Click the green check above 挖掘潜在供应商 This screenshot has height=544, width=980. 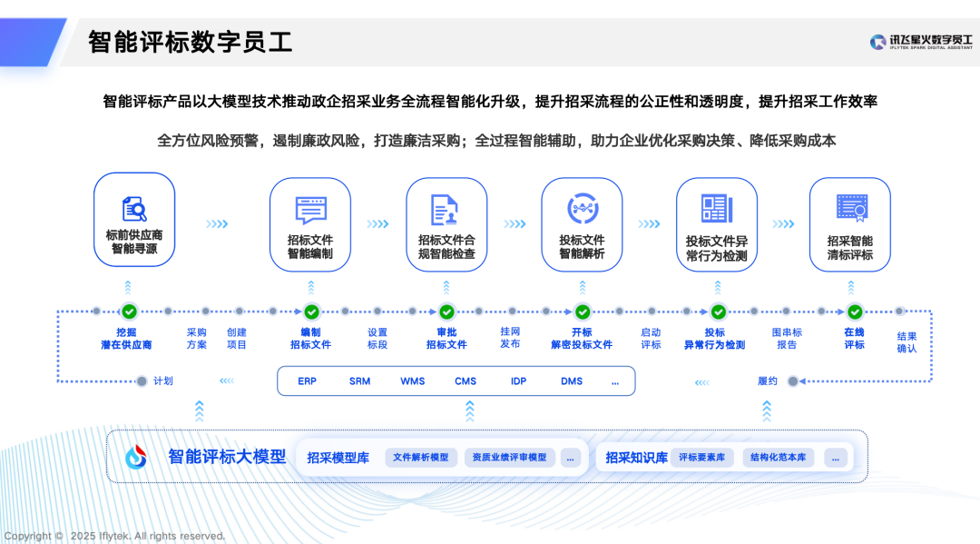pyautogui.click(x=130, y=311)
